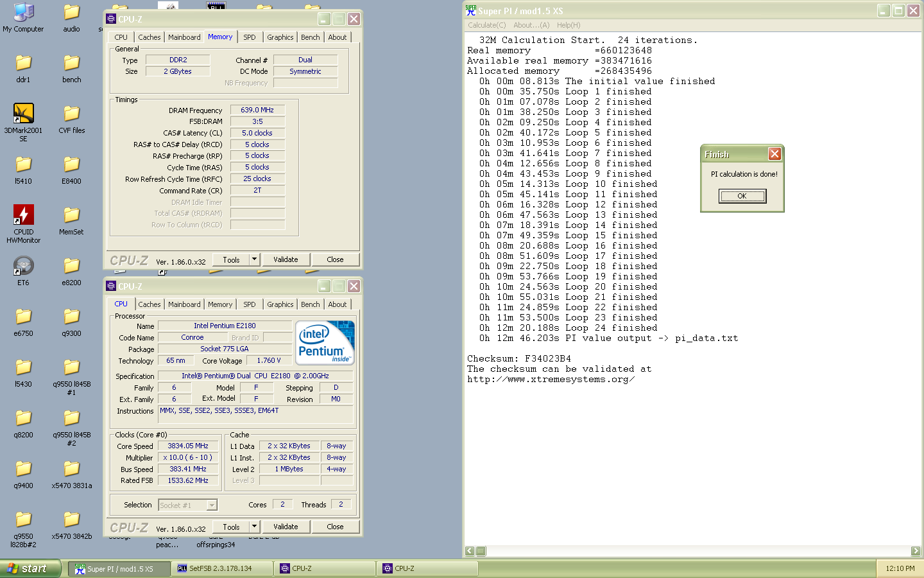Launch CPUID HWMonitor shortcut

[24, 215]
